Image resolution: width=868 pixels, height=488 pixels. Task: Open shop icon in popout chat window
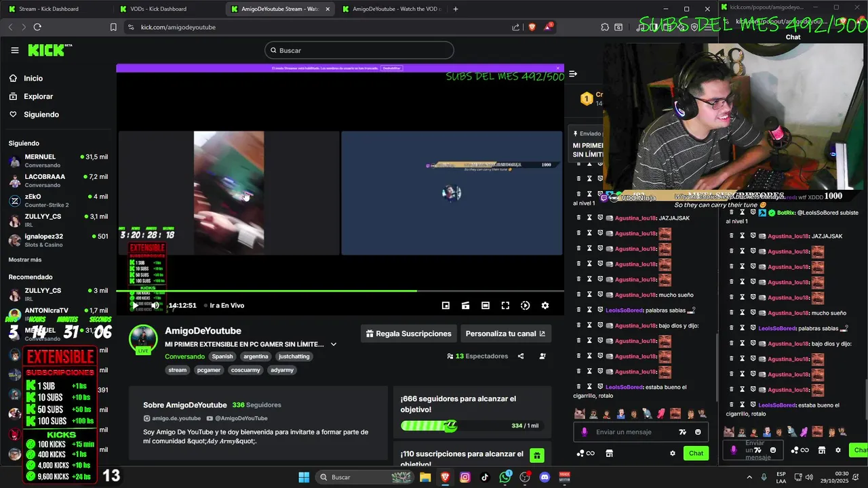pos(822,450)
